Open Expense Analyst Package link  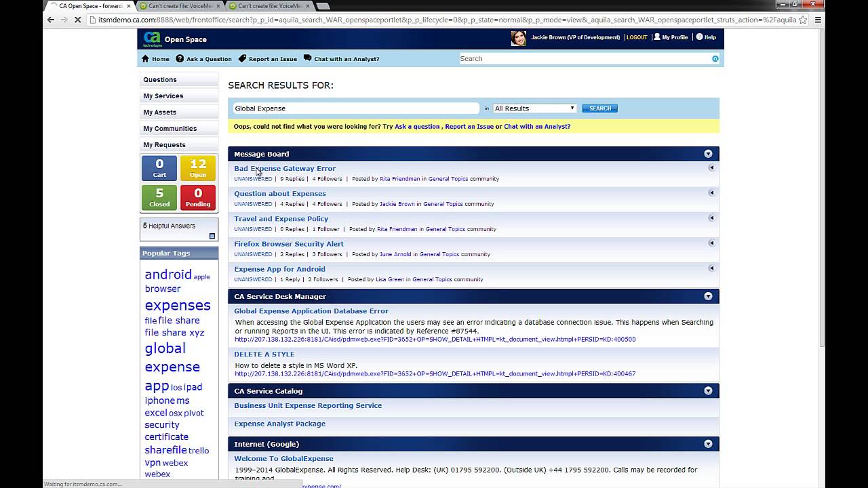[280, 424]
